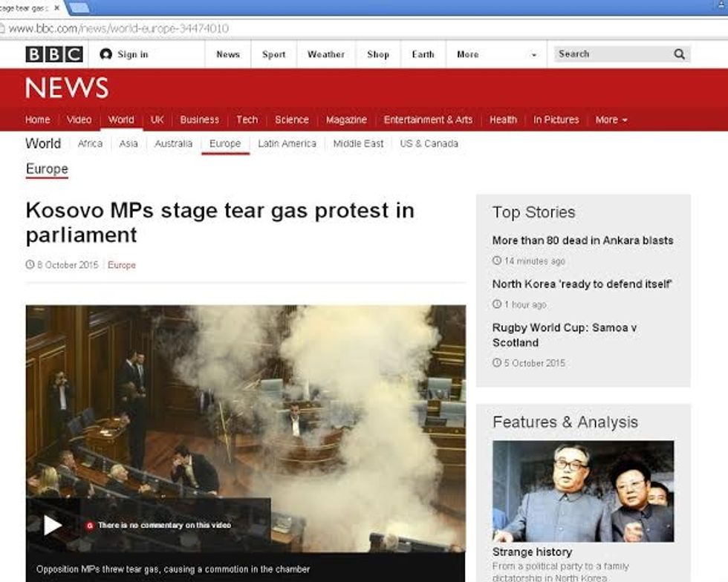This screenshot has width=728, height=582.
Task: Open the North Korea 'ready to defend itself' story
Action: coord(582,284)
